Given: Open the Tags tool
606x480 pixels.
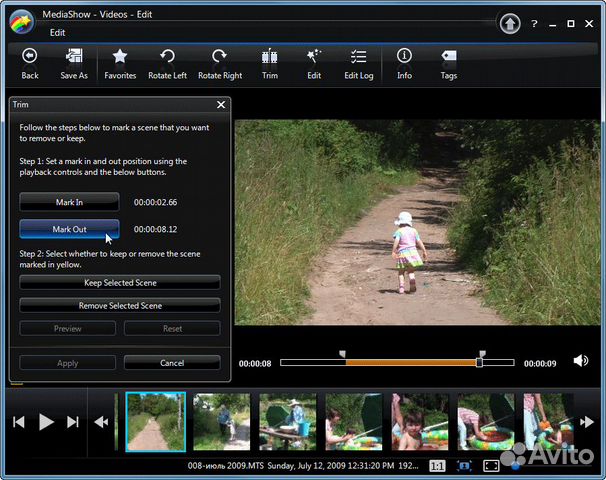Looking at the screenshot, I should (449, 64).
